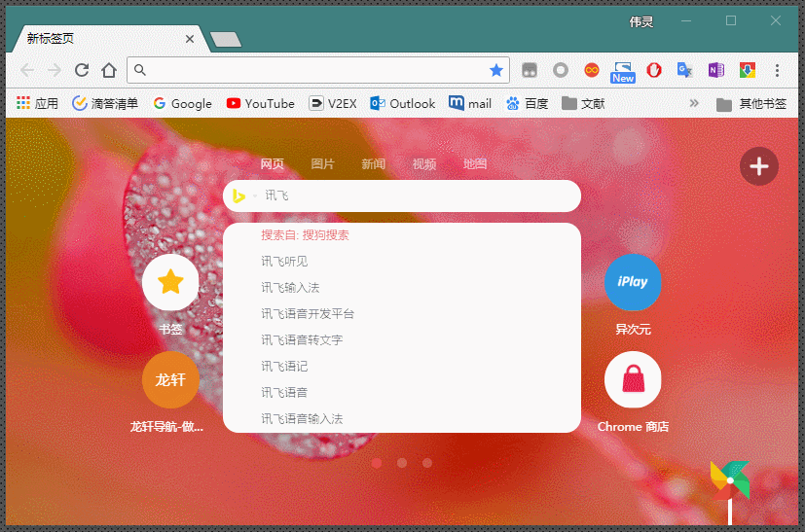This screenshot has height=532, width=805.
Task: Click the pinwheel icon in corner
Action: (x=729, y=480)
